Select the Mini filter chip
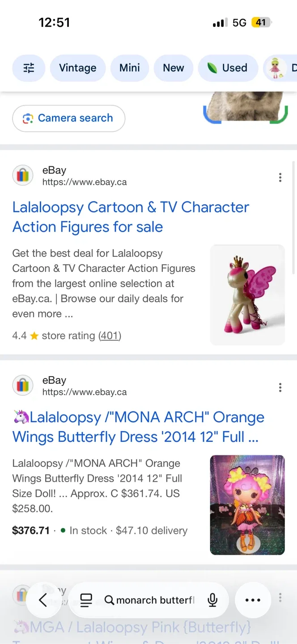This screenshot has height=644, width=297. click(130, 68)
